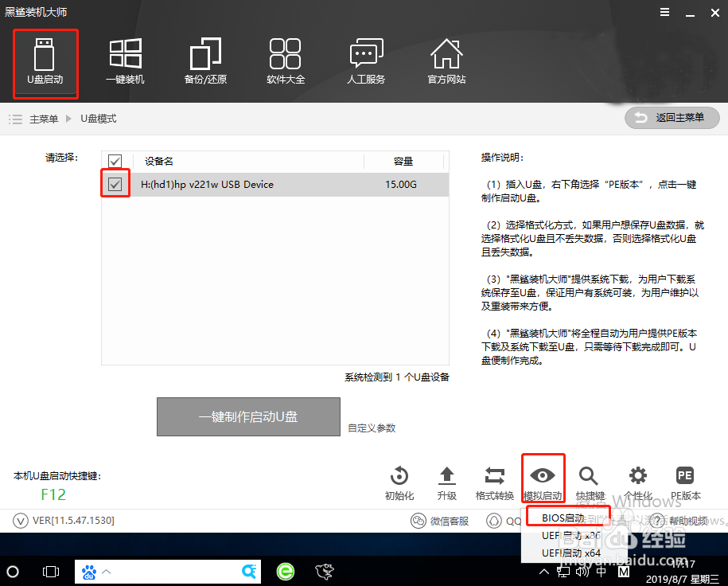
Task: Open the 备份/还原 section
Action: coord(206,62)
